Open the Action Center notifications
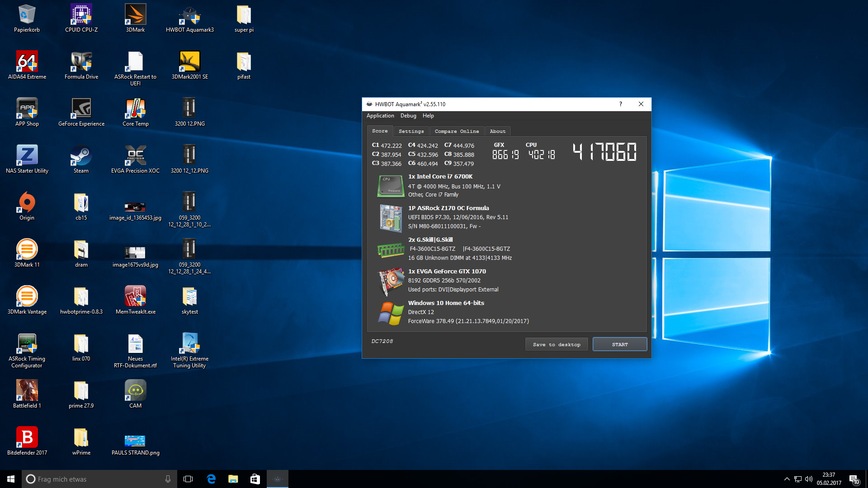The height and width of the screenshot is (488, 868). pyautogui.click(x=854, y=479)
